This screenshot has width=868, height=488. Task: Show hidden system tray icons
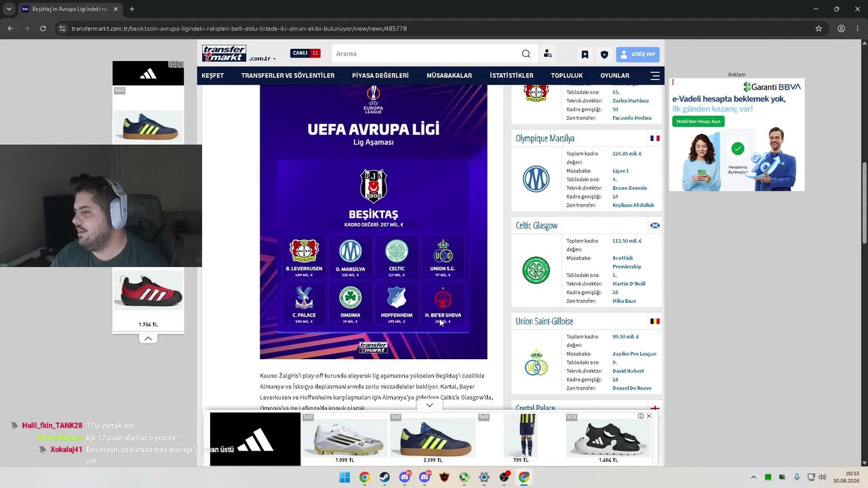753,477
